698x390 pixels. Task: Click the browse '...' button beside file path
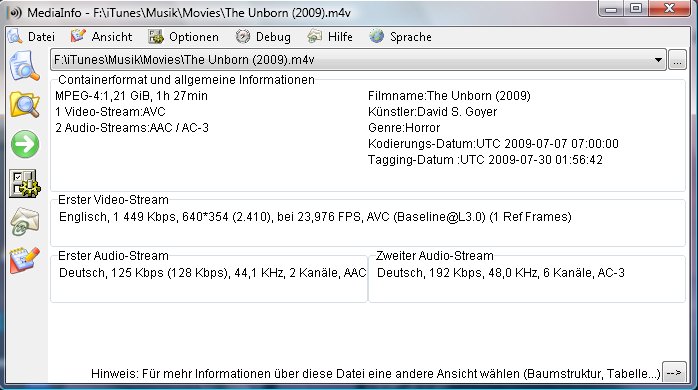677,60
